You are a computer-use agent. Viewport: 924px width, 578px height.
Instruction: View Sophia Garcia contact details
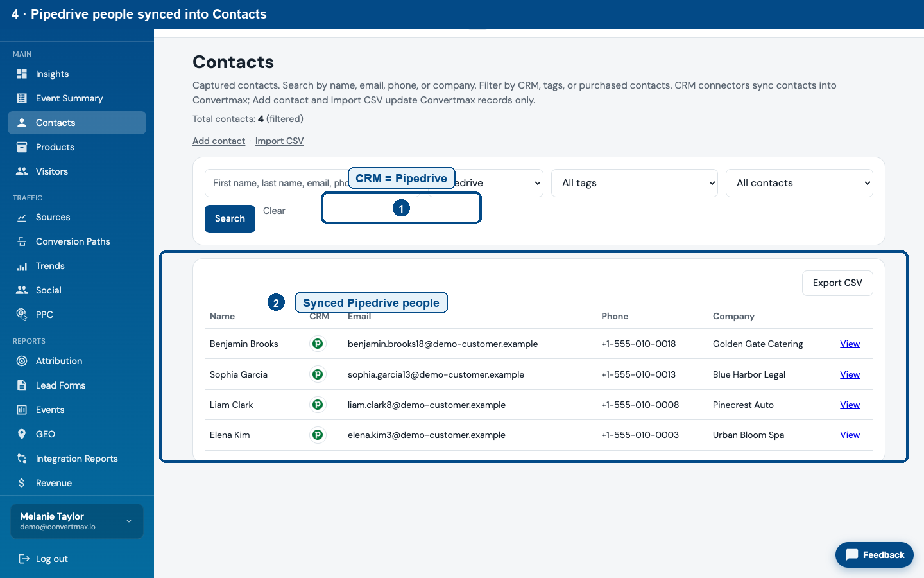[x=850, y=374]
